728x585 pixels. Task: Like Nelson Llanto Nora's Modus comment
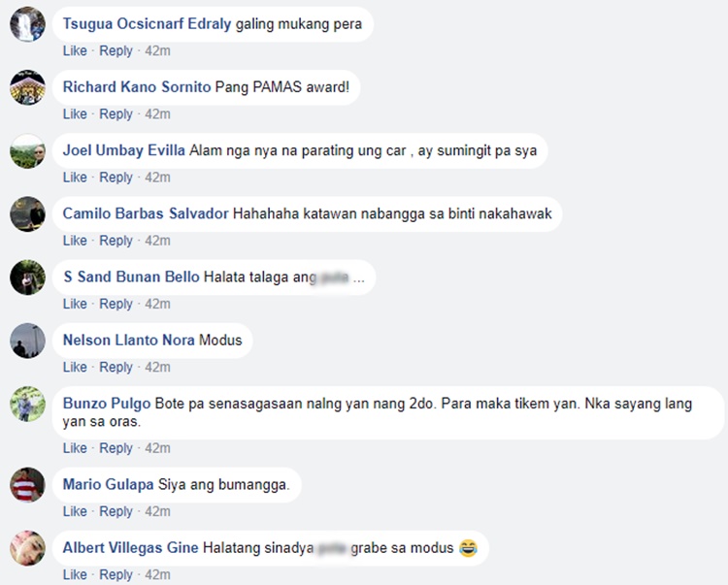click(x=75, y=367)
